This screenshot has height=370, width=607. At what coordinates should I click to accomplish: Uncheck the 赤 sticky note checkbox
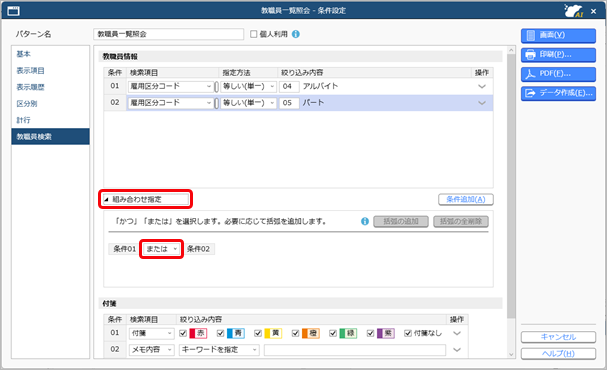pyautogui.click(x=183, y=333)
